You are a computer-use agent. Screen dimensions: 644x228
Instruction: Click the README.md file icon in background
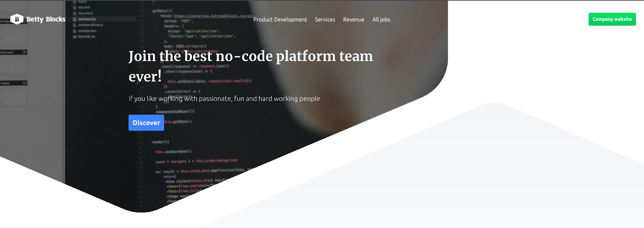click(x=75, y=37)
